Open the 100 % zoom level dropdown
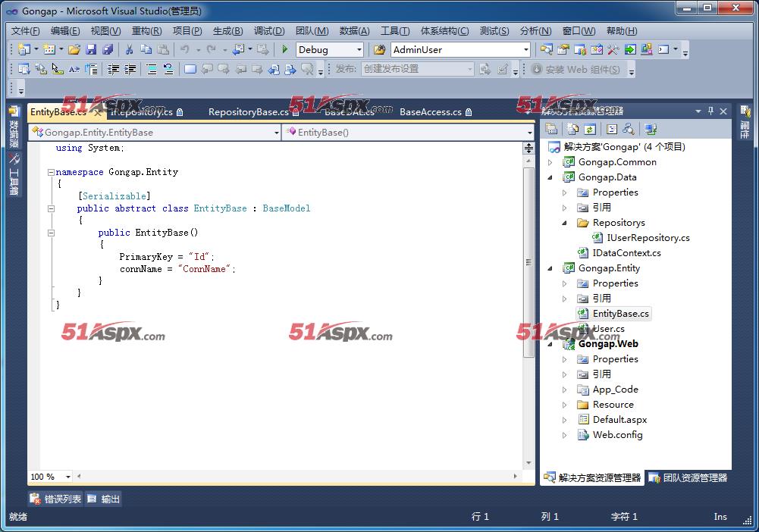This screenshot has height=532, width=759. coord(67,477)
